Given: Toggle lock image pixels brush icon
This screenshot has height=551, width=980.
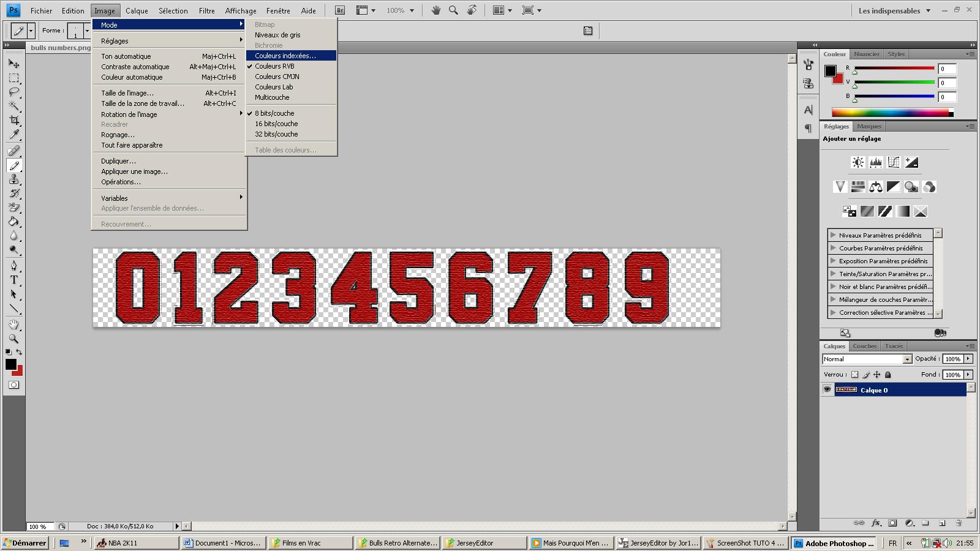Looking at the screenshot, I should [x=865, y=375].
